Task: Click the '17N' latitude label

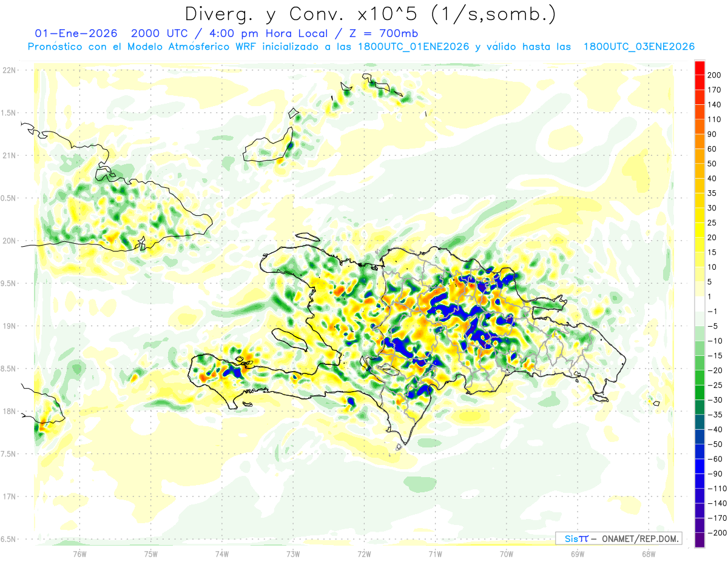Action: pos(10,497)
